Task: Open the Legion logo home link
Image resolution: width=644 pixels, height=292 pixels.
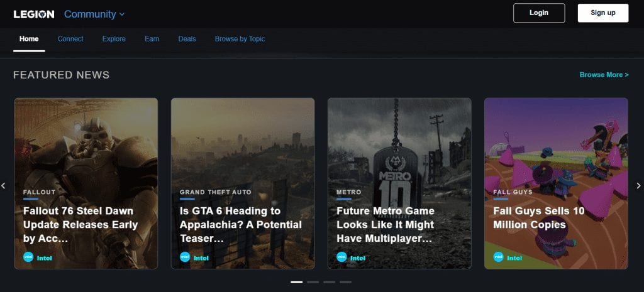Action: click(x=34, y=14)
